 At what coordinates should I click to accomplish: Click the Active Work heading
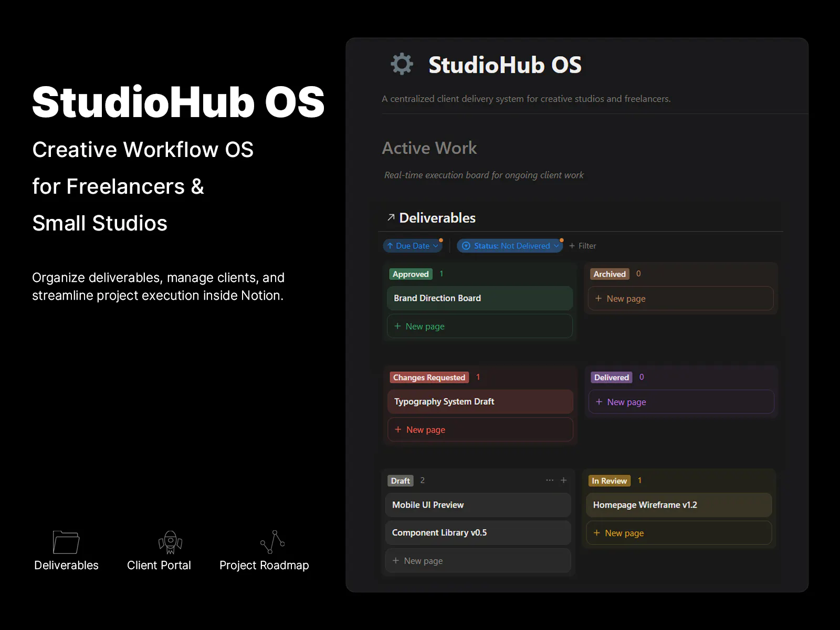pos(429,148)
